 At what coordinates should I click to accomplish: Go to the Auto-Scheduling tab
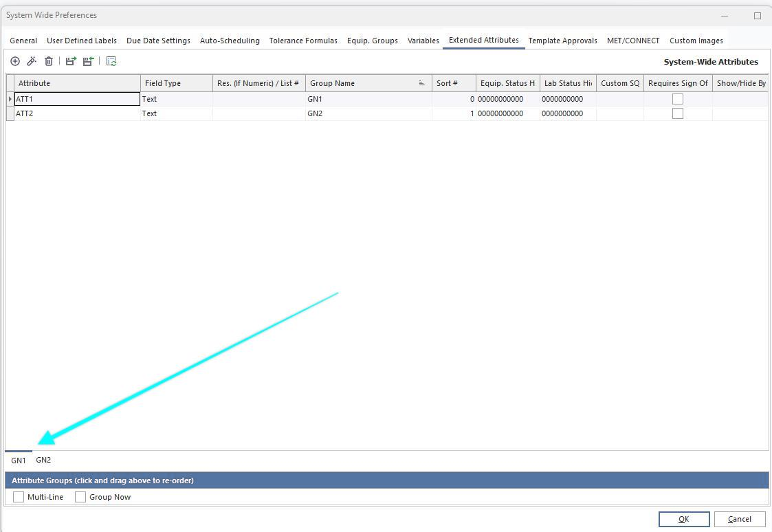pyautogui.click(x=230, y=41)
